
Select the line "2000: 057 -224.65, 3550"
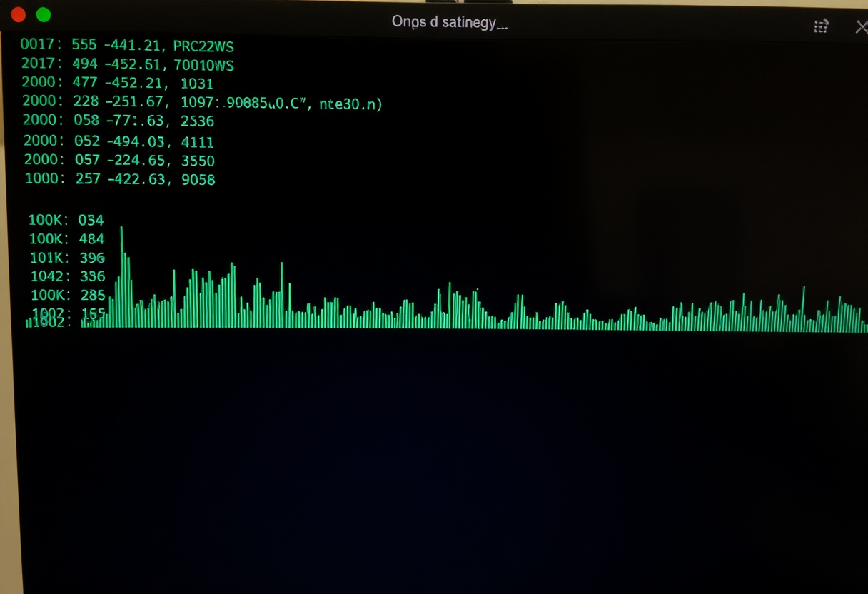119,160
